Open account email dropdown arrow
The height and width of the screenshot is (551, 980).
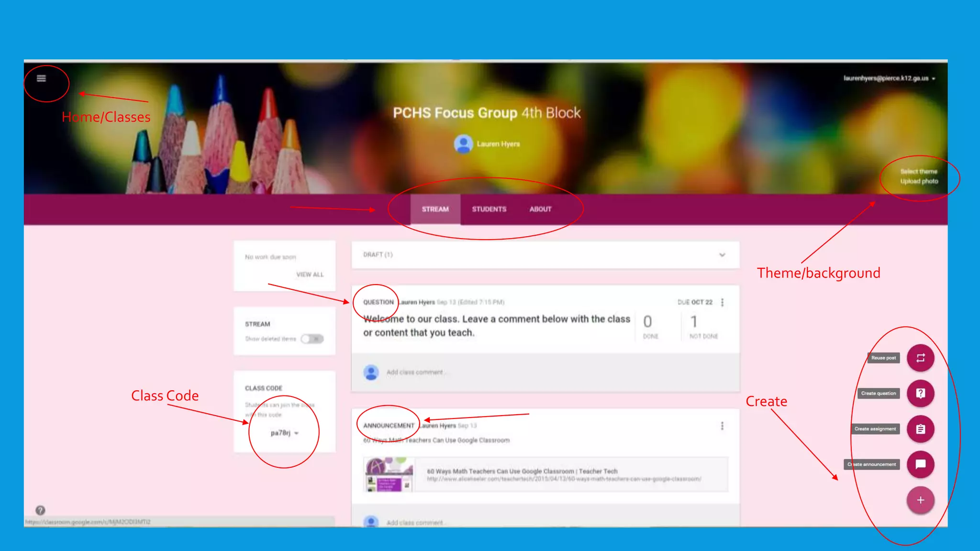tap(934, 78)
